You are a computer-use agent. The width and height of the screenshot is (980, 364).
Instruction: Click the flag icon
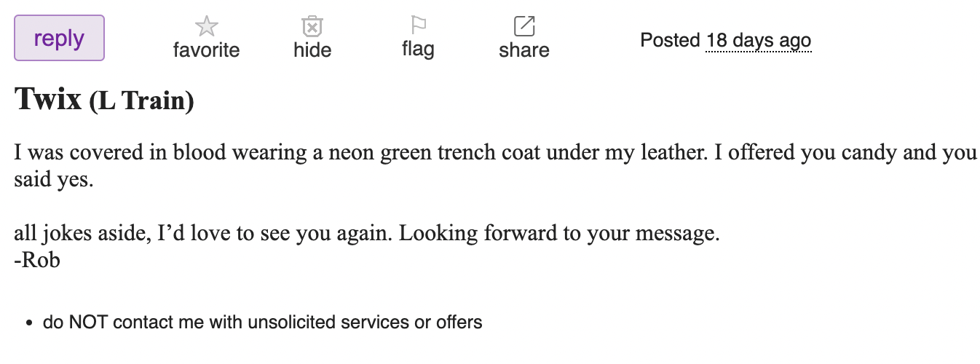(418, 25)
